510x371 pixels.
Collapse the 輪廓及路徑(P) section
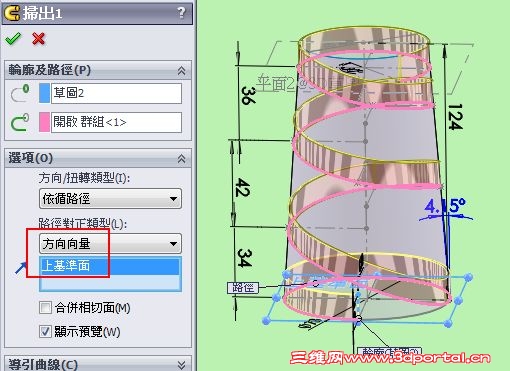coord(181,70)
